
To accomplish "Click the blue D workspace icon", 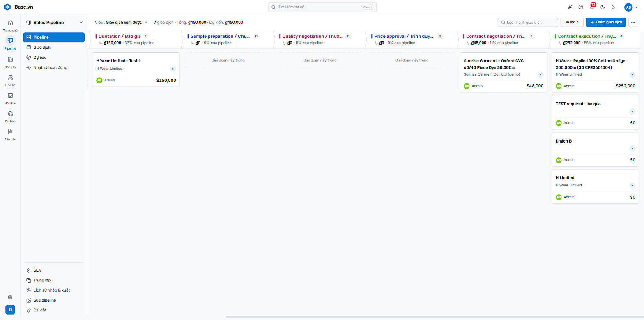I will pos(10,310).
